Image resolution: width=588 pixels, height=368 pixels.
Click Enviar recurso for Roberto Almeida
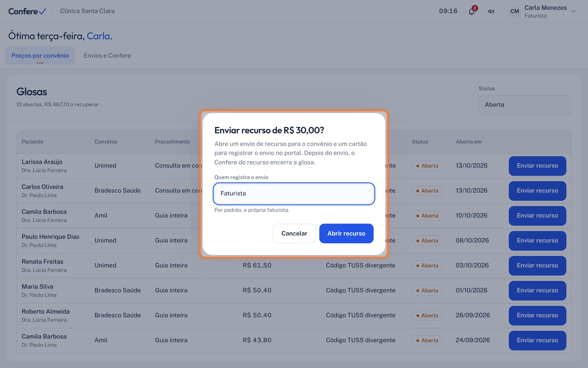pyautogui.click(x=537, y=316)
